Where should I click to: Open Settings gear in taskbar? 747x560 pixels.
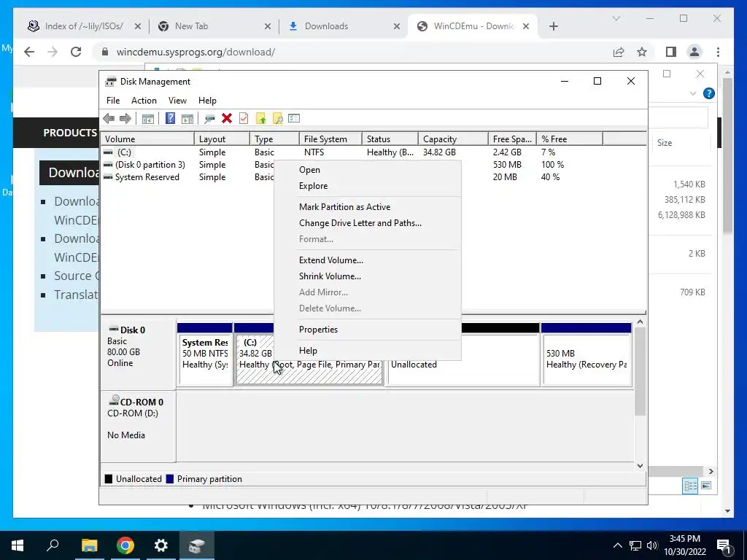(x=161, y=545)
